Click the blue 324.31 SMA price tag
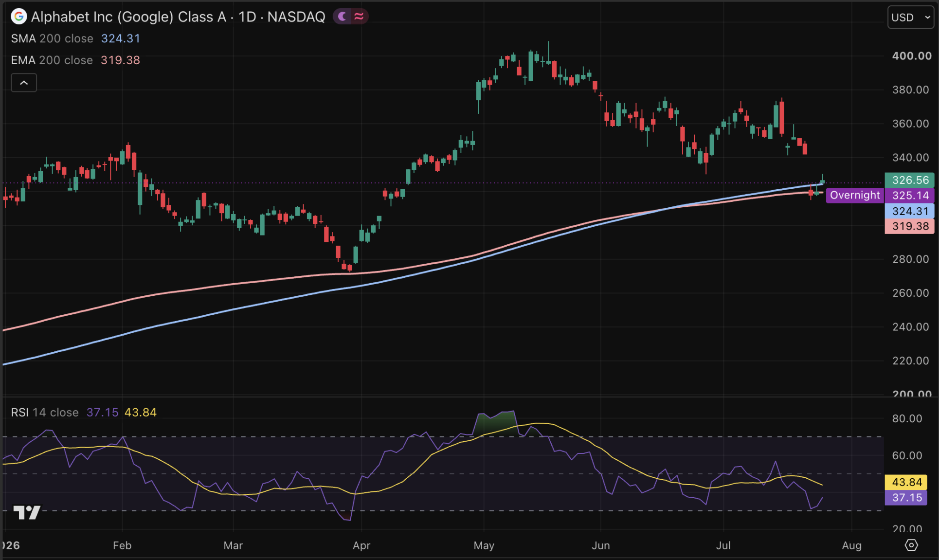 909,211
